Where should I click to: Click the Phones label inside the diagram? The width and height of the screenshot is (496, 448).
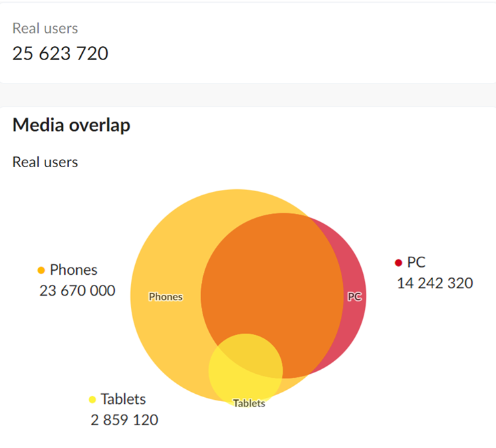pos(166,297)
